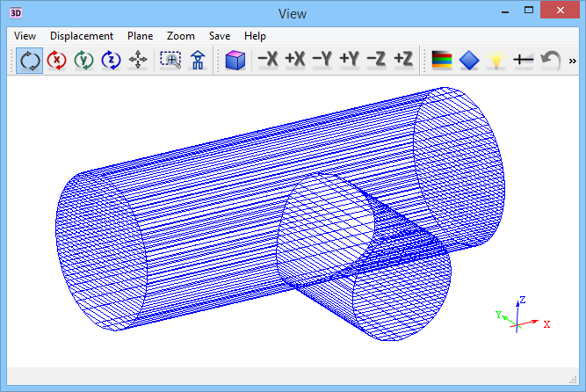Expand the toolbar overflow chevron
Screen dimensions: 586x392
click(572, 61)
